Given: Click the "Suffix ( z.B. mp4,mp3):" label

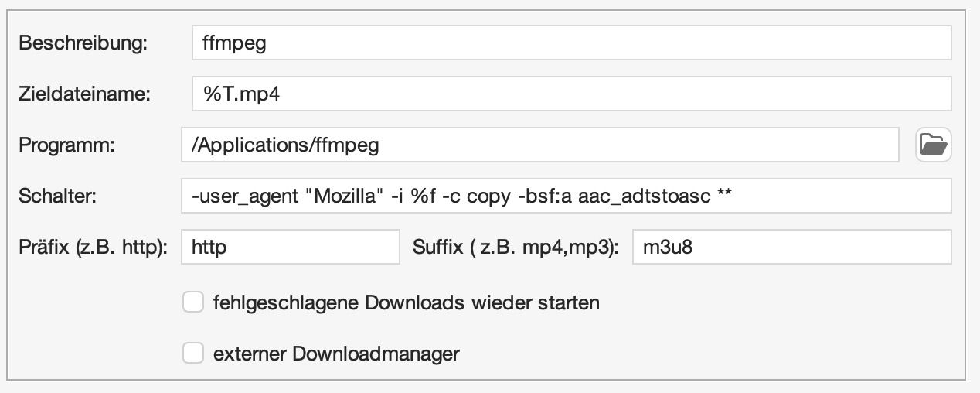Looking at the screenshot, I should coord(516,248).
